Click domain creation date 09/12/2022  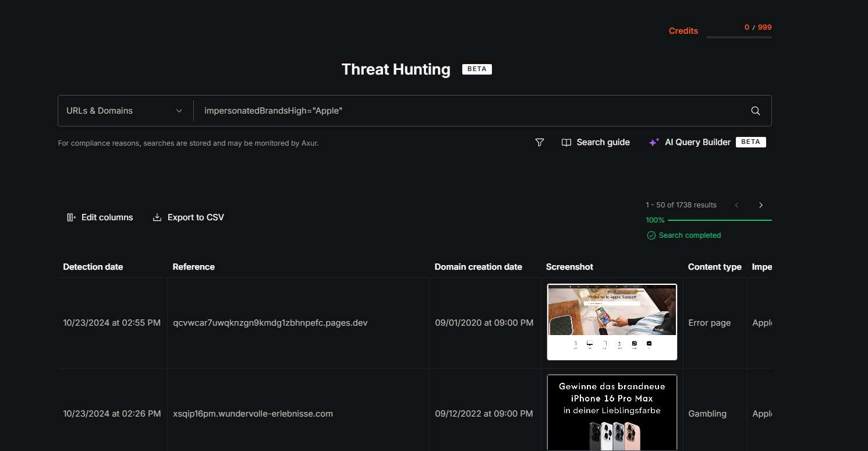tap(484, 414)
